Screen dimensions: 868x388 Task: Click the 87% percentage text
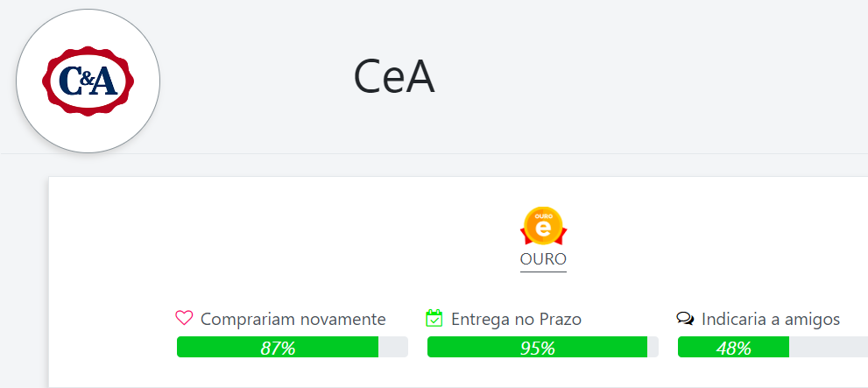[x=278, y=348]
